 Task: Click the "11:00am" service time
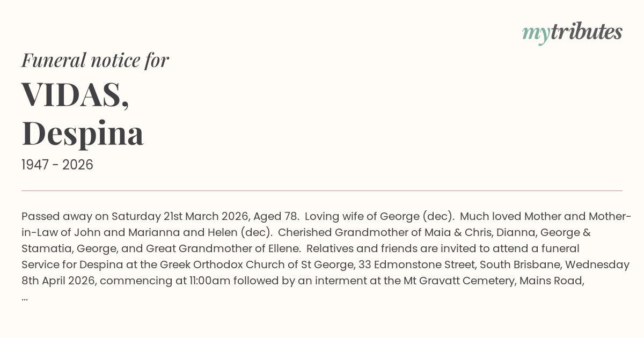pyautogui.click(x=215, y=281)
